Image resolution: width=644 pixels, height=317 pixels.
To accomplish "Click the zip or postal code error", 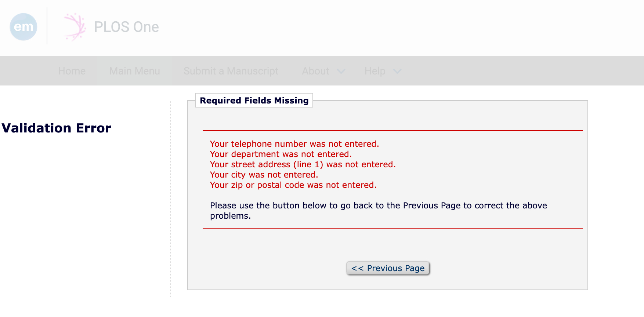I will pyautogui.click(x=293, y=185).
